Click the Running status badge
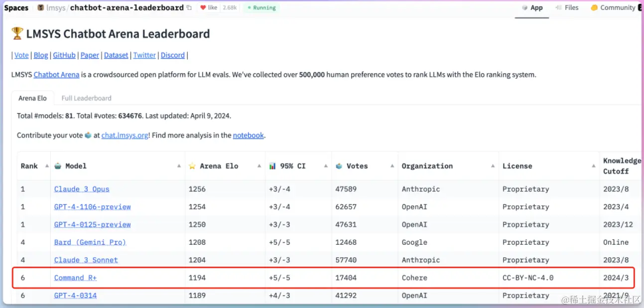This screenshot has width=644, height=308. click(x=261, y=8)
